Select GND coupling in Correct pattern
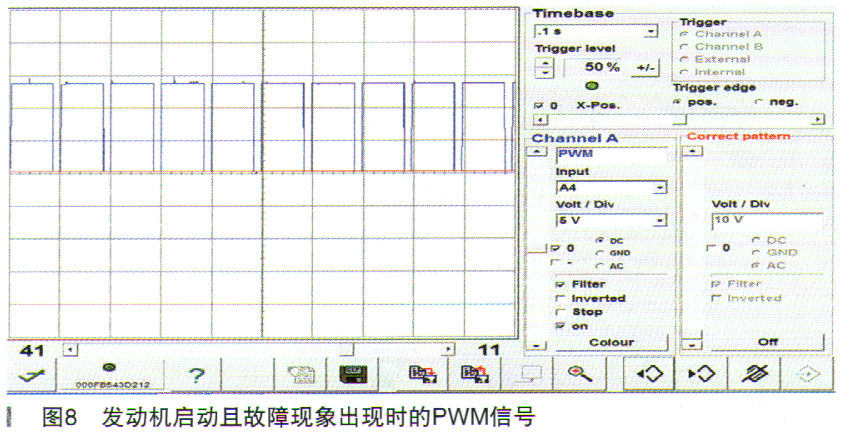Screen dimensions: 843x433 pos(756,253)
